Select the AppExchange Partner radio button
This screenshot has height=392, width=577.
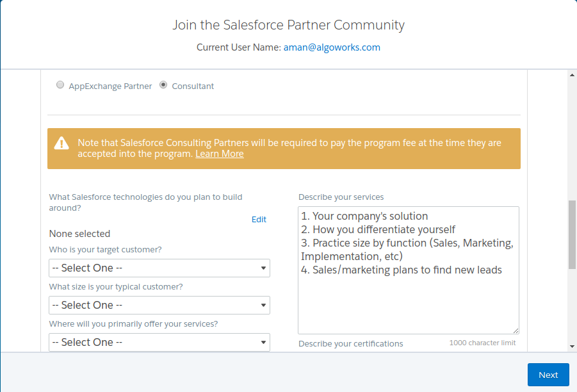click(60, 85)
